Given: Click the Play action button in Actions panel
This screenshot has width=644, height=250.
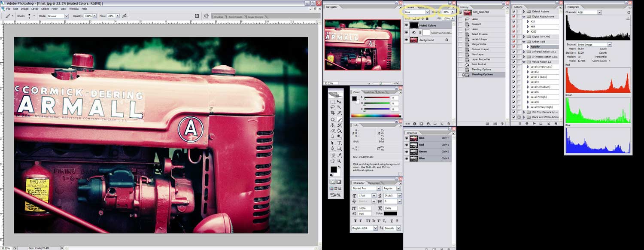Looking at the screenshot, I should (534, 123).
